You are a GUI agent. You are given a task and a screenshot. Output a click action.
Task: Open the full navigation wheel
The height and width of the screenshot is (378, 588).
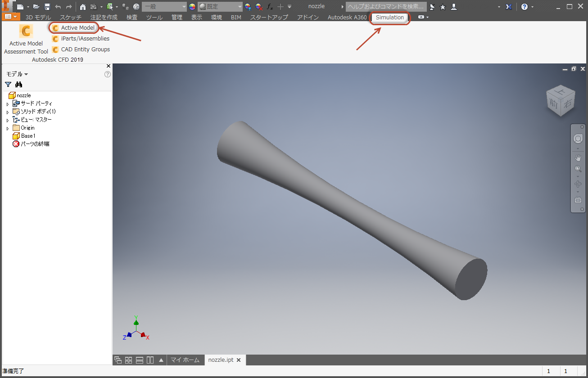pyautogui.click(x=578, y=138)
